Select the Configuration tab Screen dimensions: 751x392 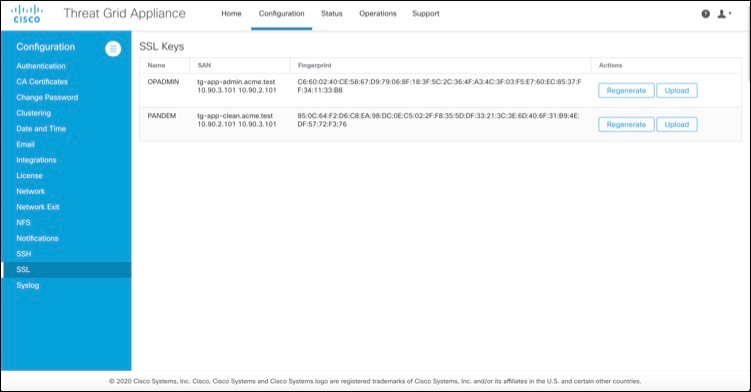point(282,13)
